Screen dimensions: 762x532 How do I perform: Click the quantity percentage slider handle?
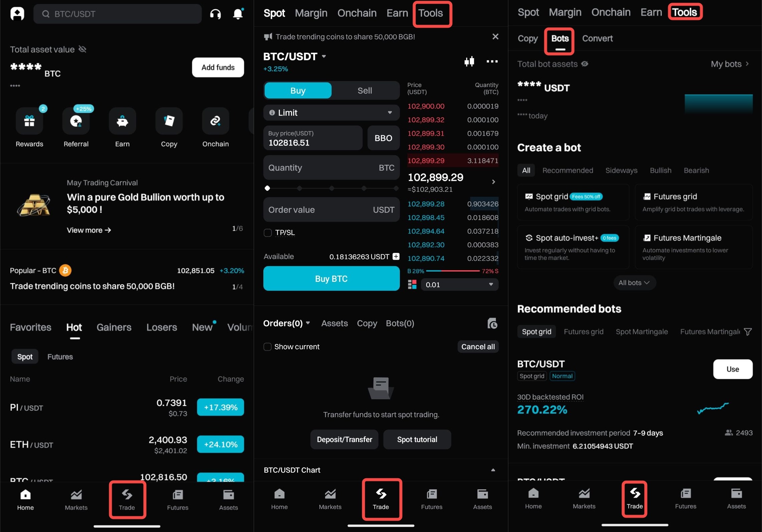[267, 188]
